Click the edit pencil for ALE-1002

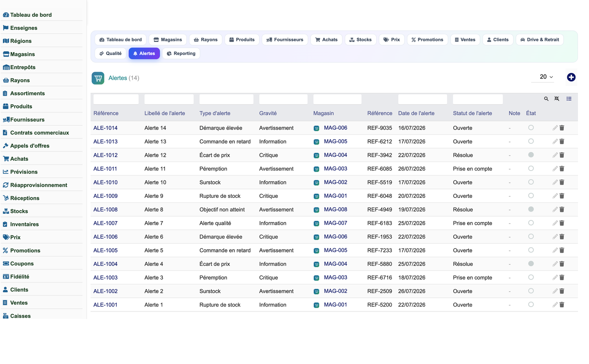(555, 291)
